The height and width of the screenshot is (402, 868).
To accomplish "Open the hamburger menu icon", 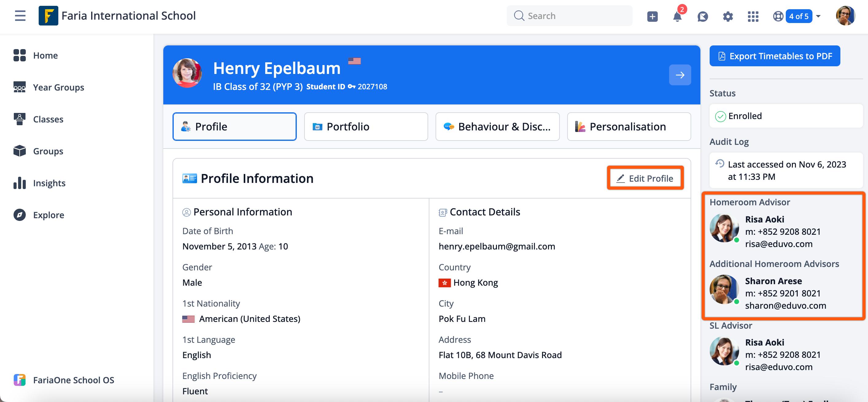I will [x=20, y=16].
